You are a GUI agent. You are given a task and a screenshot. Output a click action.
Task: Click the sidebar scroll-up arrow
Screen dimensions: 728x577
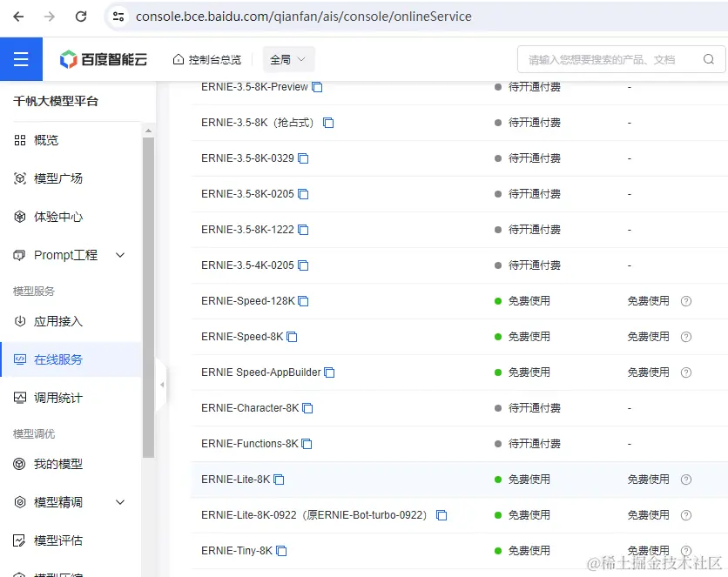tap(149, 131)
